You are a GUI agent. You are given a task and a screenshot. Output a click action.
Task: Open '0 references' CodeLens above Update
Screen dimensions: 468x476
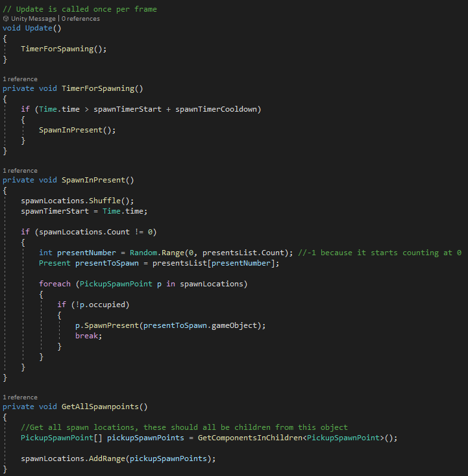[x=80, y=19]
